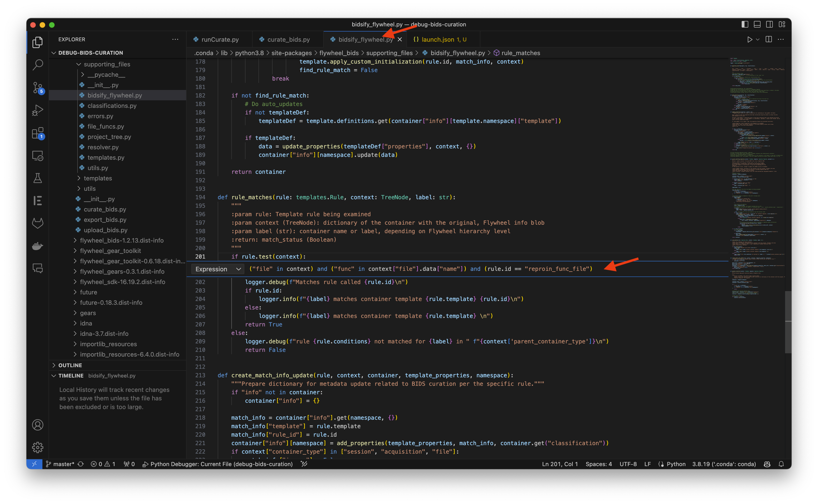Open Source Control view with 5 changes

coord(38,88)
